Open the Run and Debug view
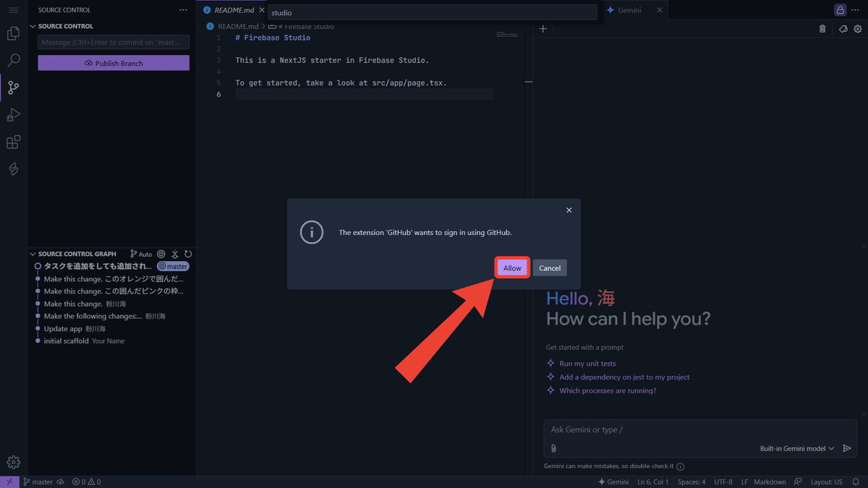Screen dimensions: 868x488 (x=13, y=115)
